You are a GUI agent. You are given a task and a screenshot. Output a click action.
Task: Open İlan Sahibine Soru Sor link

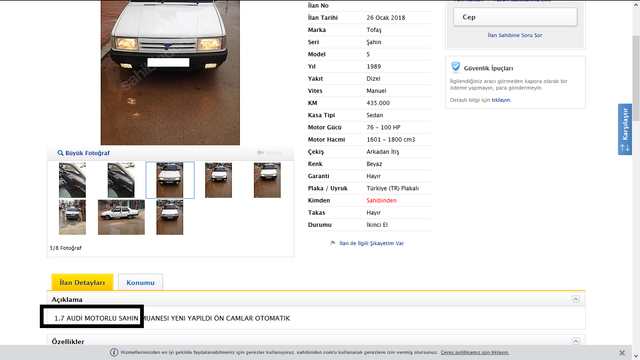[515, 35]
